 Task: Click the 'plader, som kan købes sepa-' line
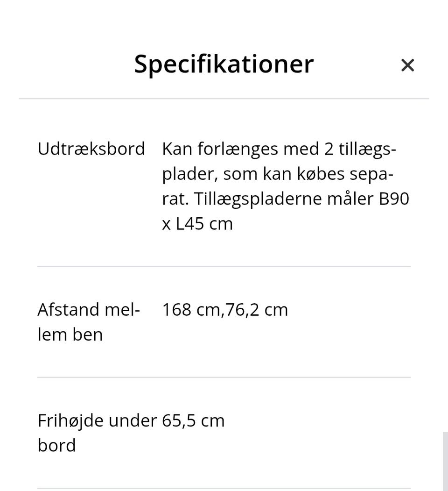click(x=277, y=174)
